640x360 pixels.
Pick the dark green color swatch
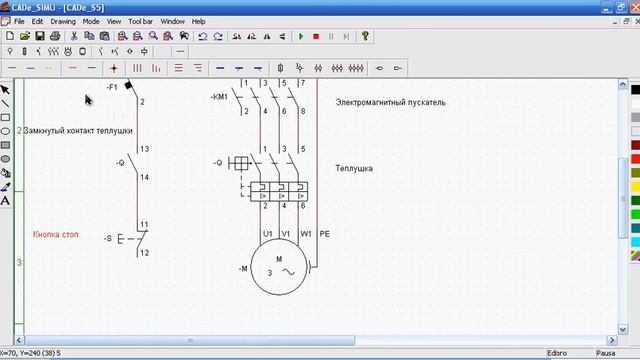point(636,201)
